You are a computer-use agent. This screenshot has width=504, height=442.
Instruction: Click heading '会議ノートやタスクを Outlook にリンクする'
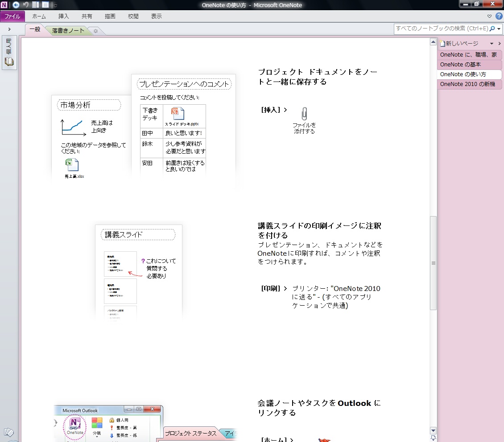tap(319, 408)
